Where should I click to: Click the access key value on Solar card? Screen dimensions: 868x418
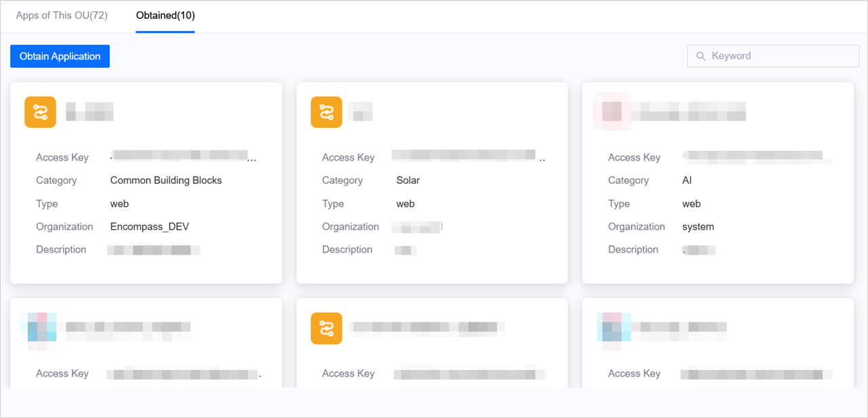[467, 157]
